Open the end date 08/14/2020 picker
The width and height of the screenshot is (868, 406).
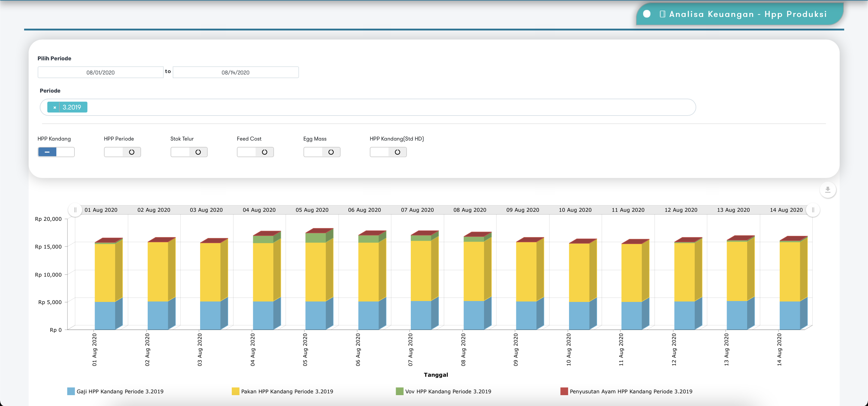(x=235, y=72)
